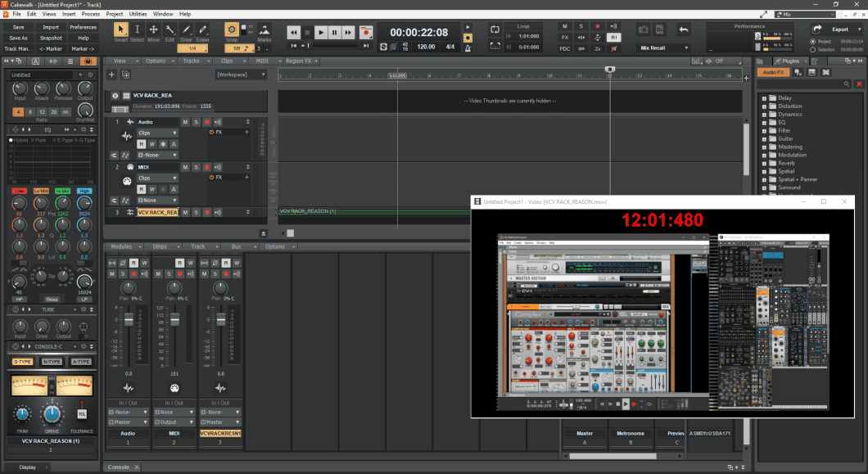Viewport: 868px width, 474px height.
Task: Click the Preferences button
Action: tap(83, 27)
